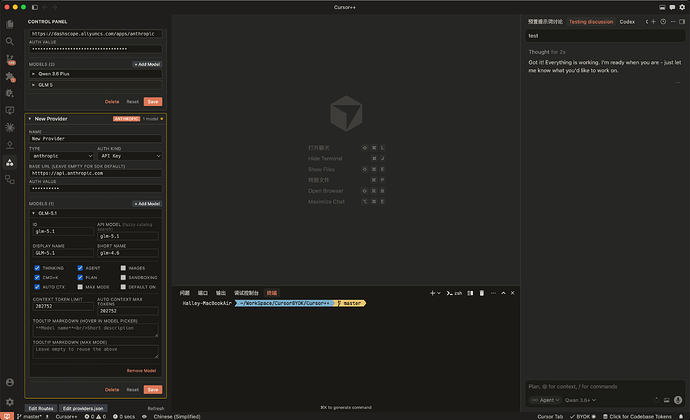Enable the MAX MODE checkbox
The width and height of the screenshot is (690, 420).
[x=80, y=287]
